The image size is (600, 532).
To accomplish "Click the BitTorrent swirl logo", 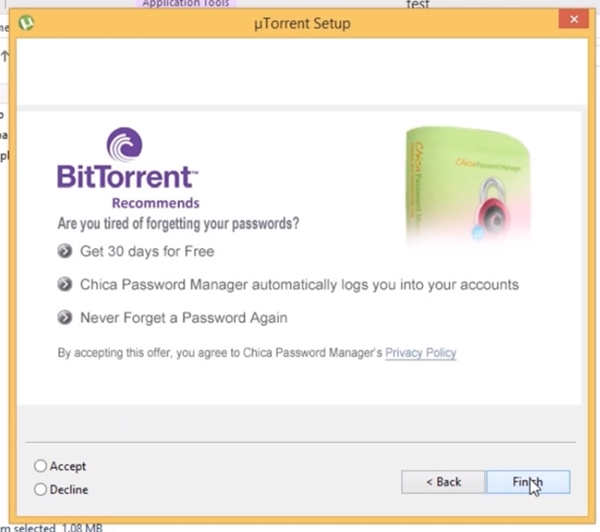I will 124,145.
